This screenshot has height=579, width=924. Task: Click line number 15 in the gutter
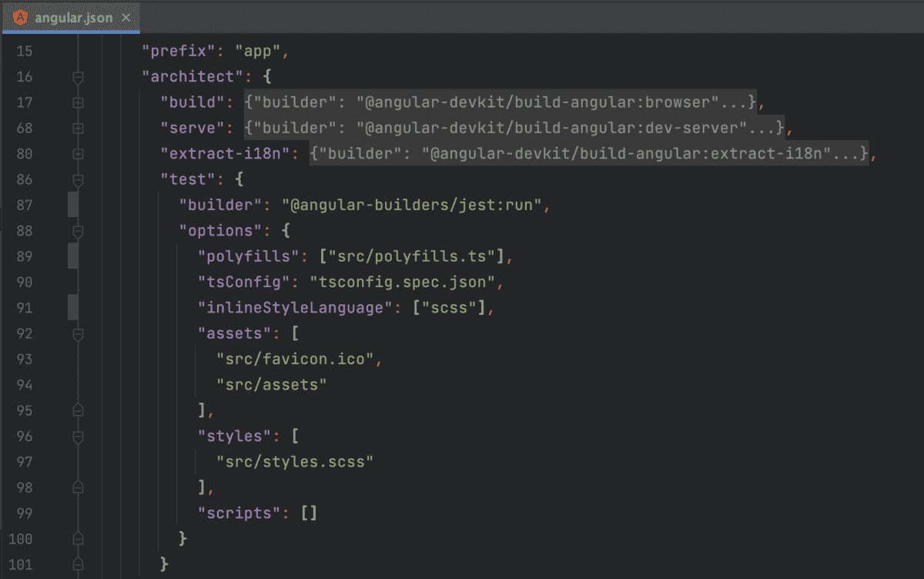(x=24, y=51)
